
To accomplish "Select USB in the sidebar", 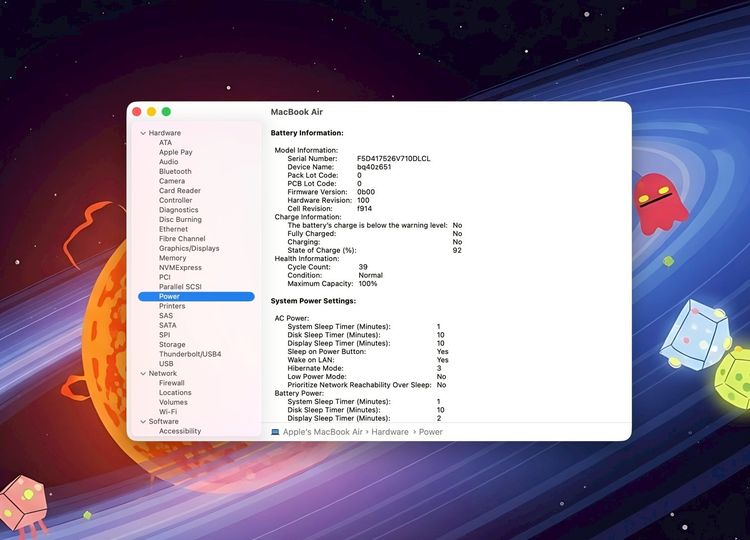I will [x=166, y=364].
